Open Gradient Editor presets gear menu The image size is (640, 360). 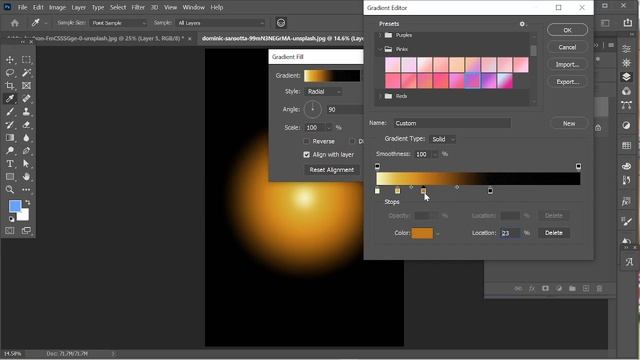point(522,24)
